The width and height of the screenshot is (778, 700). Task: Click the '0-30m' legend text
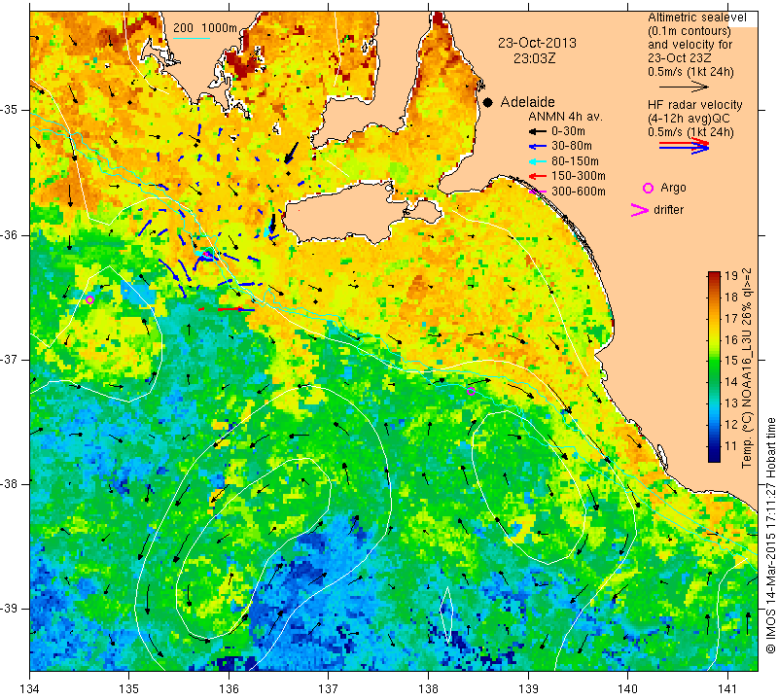pyautogui.click(x=568, y=131)
